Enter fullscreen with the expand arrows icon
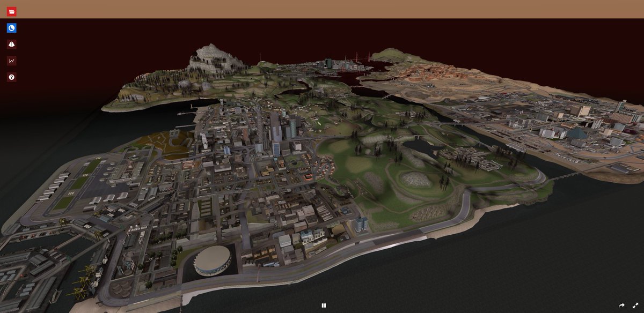The width and height of the screenshot is (644, 313). point(635,305)
